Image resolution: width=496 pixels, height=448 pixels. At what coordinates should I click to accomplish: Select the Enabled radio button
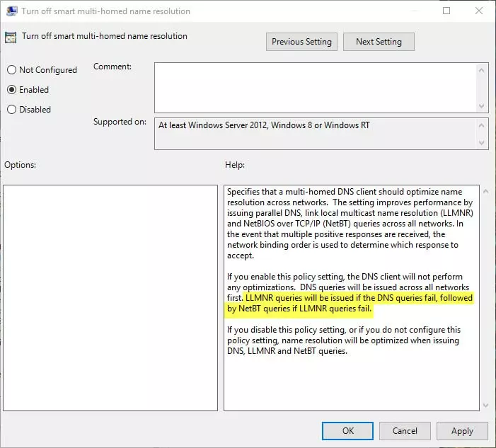[x=12, y=90]
